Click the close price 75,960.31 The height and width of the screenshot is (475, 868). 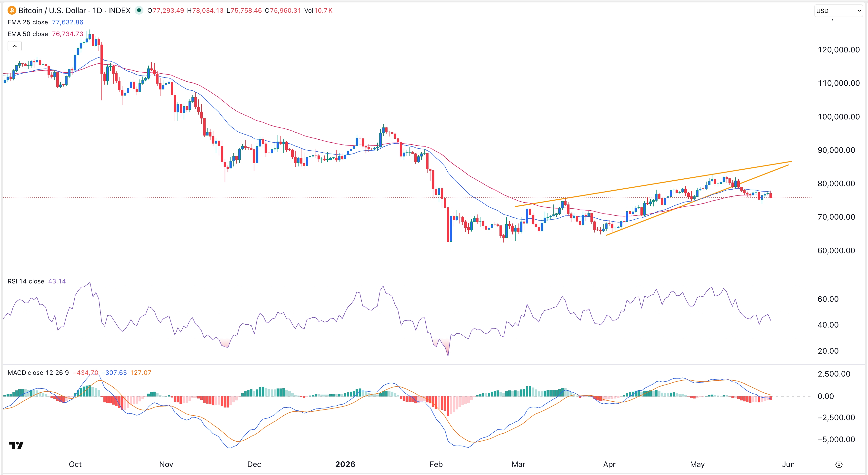coord(285,10)
